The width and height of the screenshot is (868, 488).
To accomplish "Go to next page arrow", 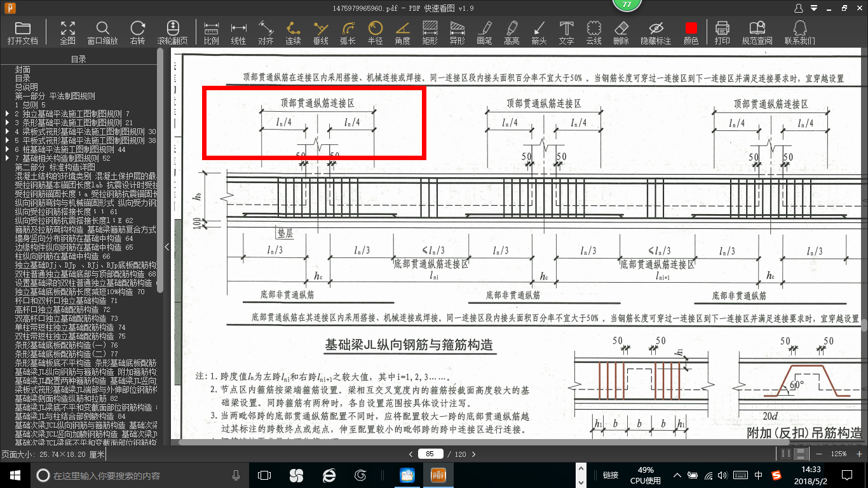I will click(473, 454).
